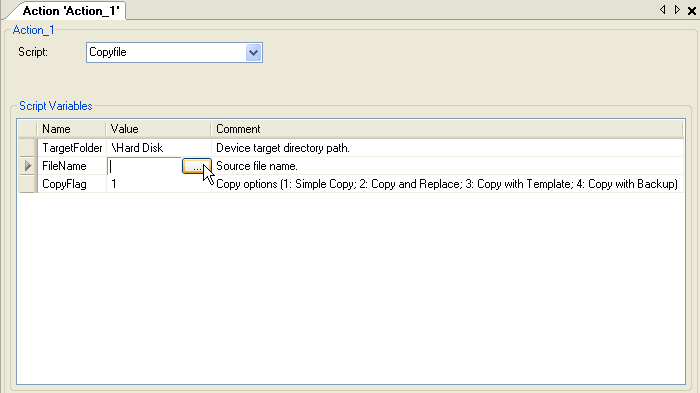Select the CopyFlag name cell
Screen dimensions: 700x393
72,184
